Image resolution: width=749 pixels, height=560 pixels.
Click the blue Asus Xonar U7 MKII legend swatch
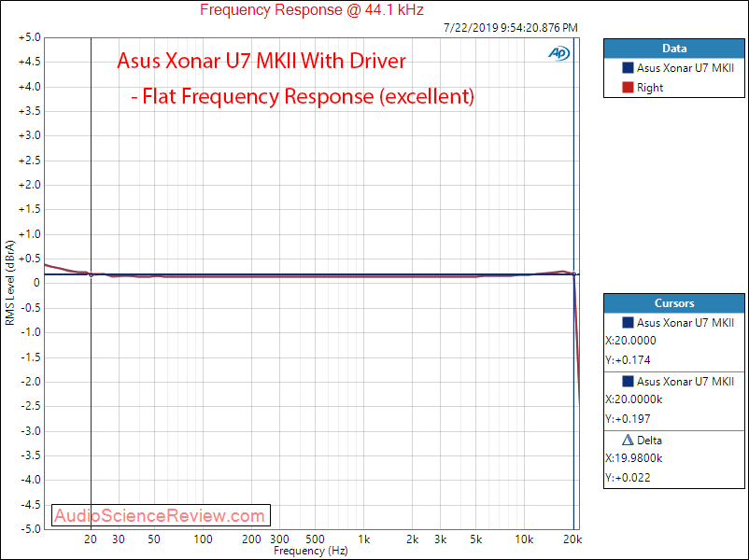click(628, 68)
